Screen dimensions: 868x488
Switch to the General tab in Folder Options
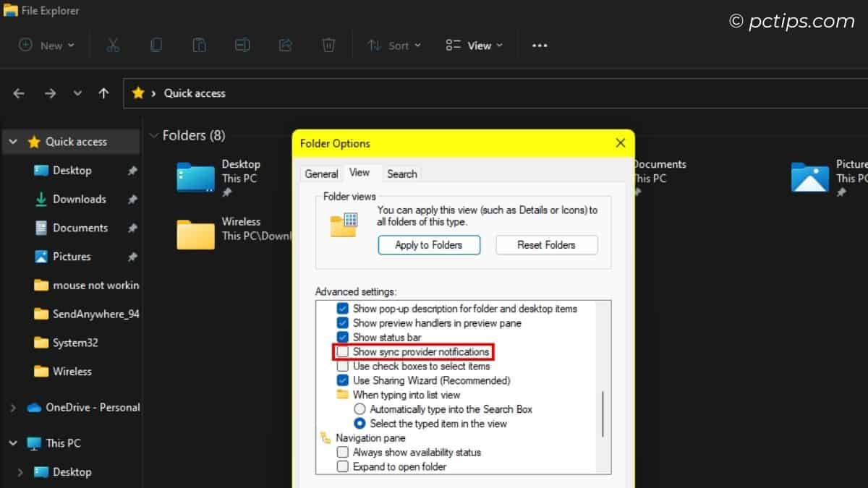click(321, 173)
